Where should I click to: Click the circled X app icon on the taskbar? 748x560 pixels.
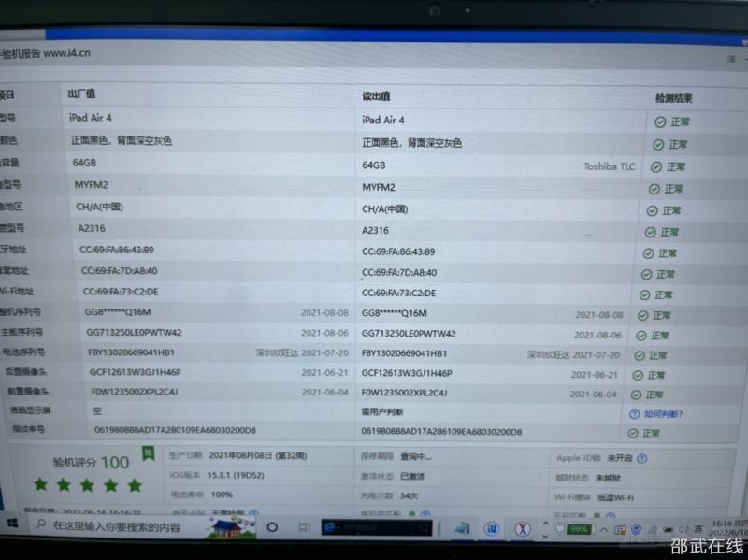click(x=524, y=530)
